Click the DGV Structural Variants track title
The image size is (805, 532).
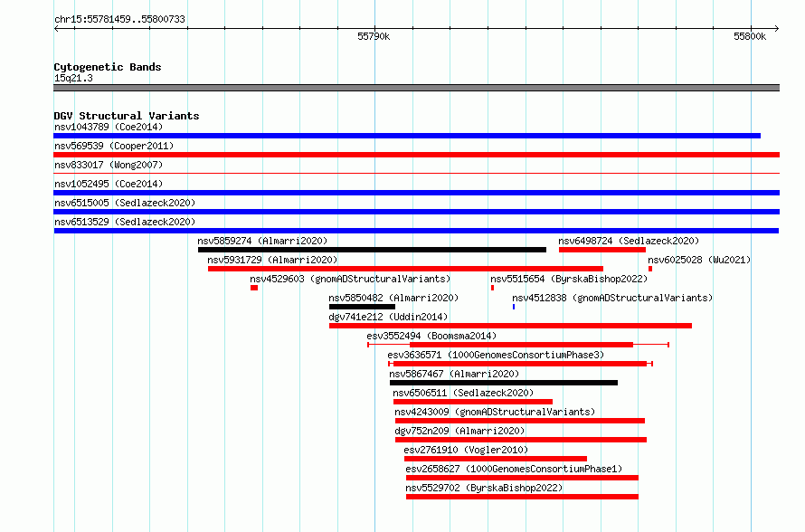[127, 116]
